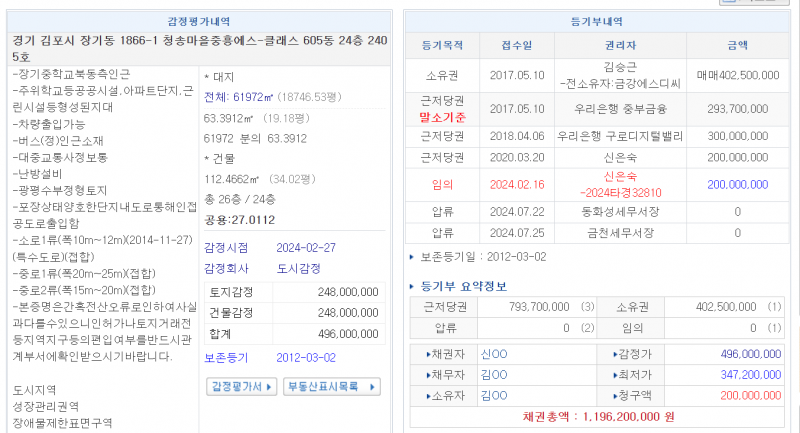
Task: Click the blue 도시감정 appraisal company text
Action: point(298,269)
